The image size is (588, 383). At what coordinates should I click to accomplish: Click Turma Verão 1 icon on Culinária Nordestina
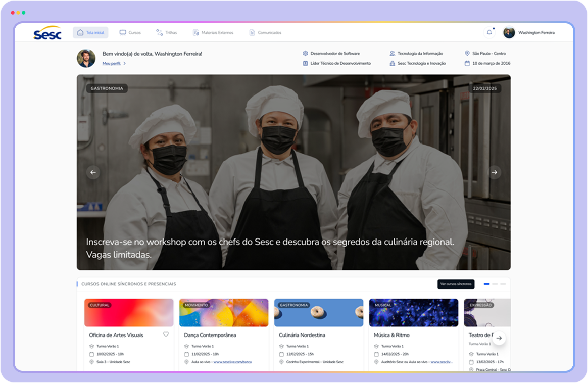coord(281,346)
